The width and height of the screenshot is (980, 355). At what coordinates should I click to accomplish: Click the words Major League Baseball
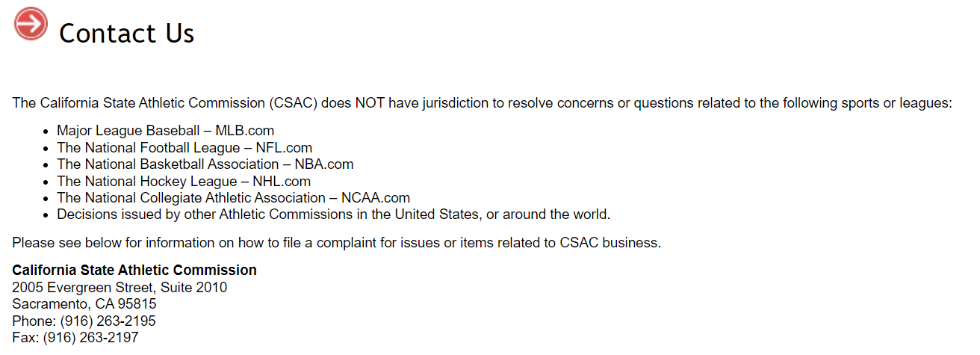point(128,131)
